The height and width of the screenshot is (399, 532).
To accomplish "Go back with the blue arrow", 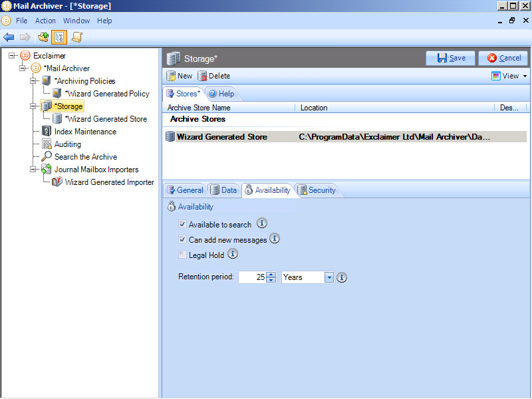I will 9,37.
